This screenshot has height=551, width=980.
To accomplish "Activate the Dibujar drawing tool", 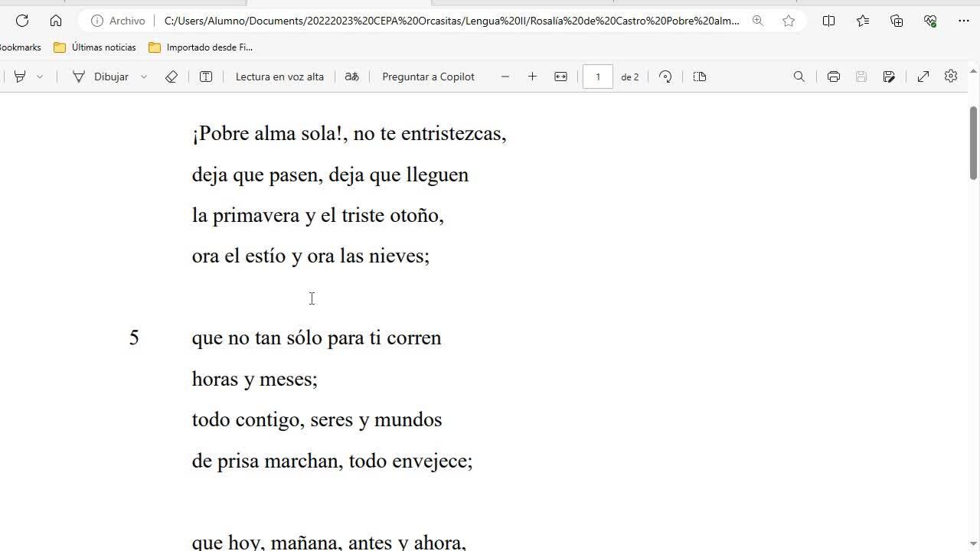I will [x=100, y=77].
